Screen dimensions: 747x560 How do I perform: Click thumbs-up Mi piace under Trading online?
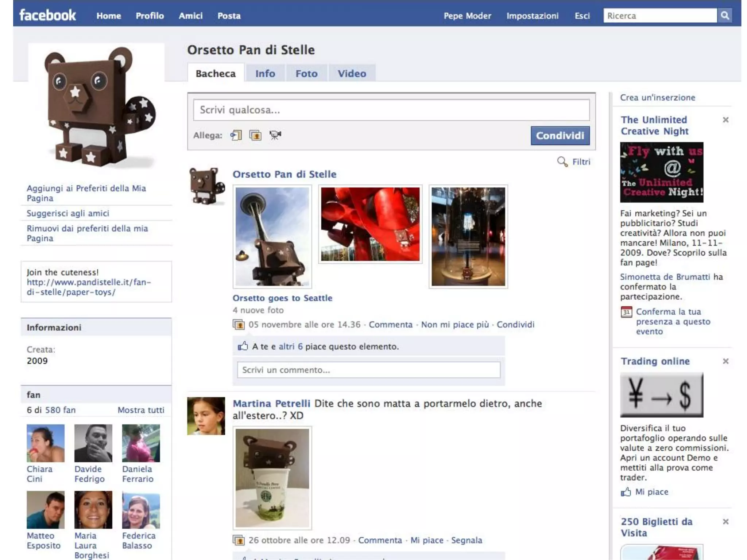point(626,492)
